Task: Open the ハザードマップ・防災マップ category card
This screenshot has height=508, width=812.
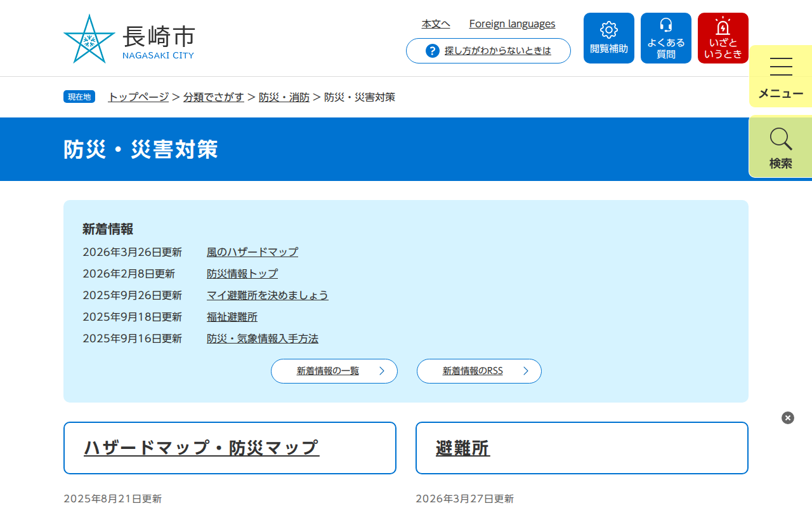Action: coord(230,448)
